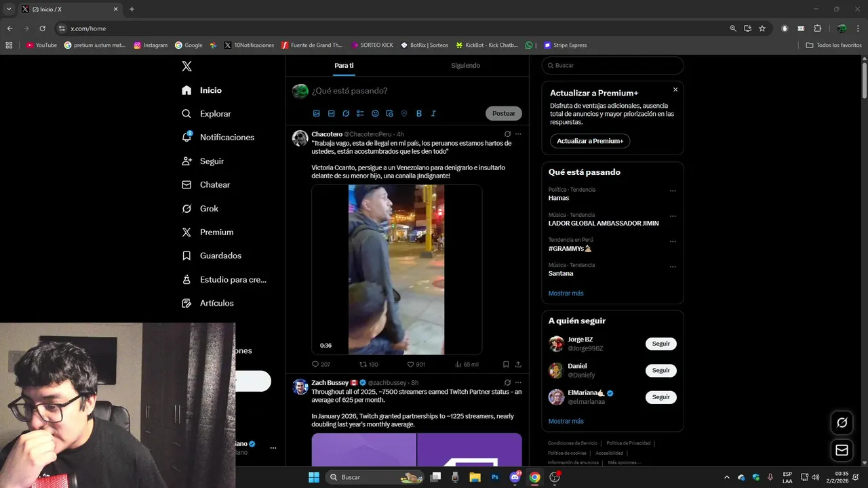Open SORTEO KICK bookmark

coord(372,45)
